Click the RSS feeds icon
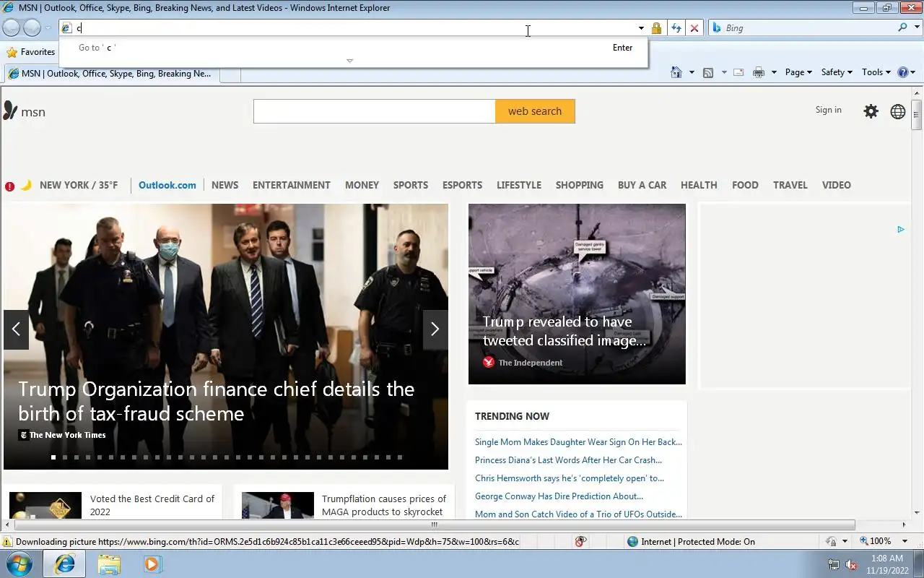Image resolution: width=924 pixels, height=578 pixels. coord(708,72)
